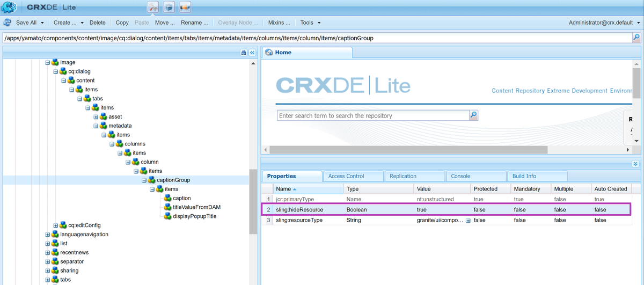This screenshot has height=285, width=644.
Task: Click the Boolean type cell
Action: (x=378, y=210)
